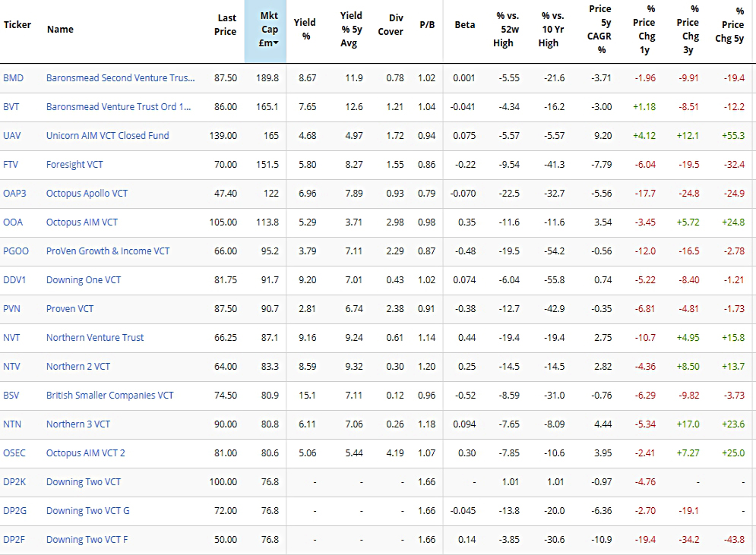The height and width of the screenshot is (555, 756).
Task: Sort by Div Cover column header
Action: coord(391,24)
